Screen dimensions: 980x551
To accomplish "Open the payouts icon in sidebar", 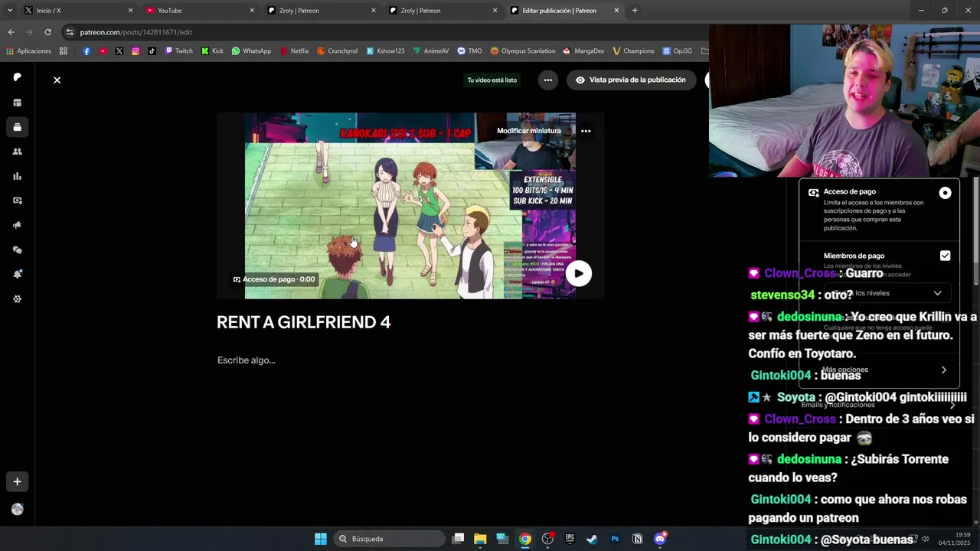I will pyautogui.click(x=17, y=201).
